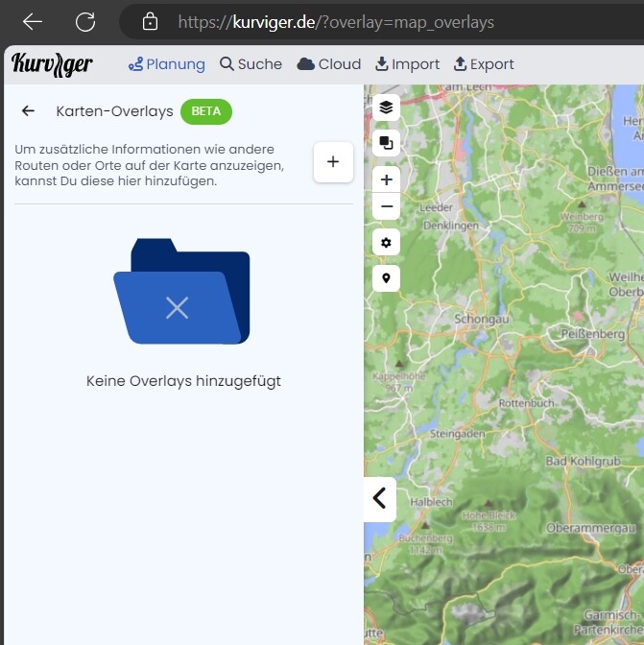Click the site security lock icon

[149, 21]
